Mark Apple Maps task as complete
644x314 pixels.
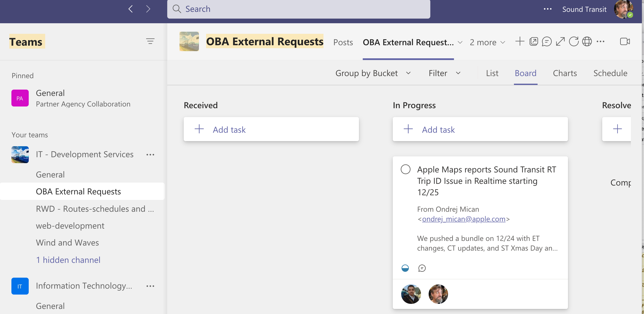click(x=405, y=169)
